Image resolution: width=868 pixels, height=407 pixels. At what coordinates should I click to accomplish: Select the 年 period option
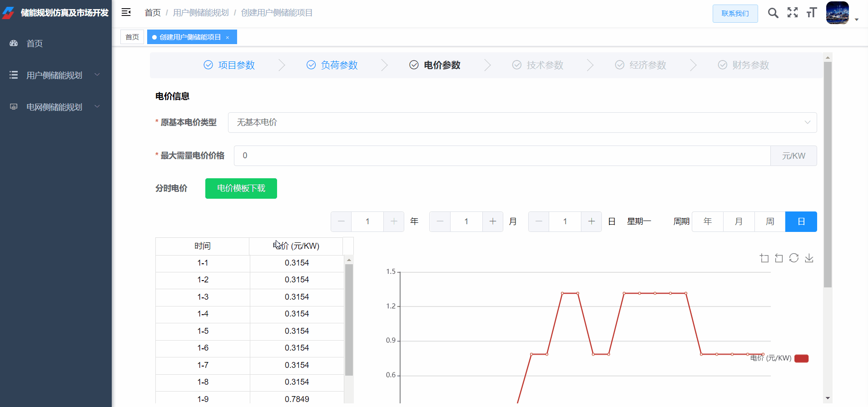click(707, 221)
